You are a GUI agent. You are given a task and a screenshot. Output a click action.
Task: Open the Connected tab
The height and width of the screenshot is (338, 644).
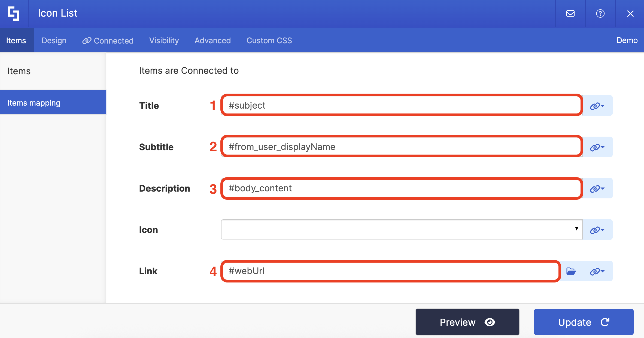tap(108, 41)
